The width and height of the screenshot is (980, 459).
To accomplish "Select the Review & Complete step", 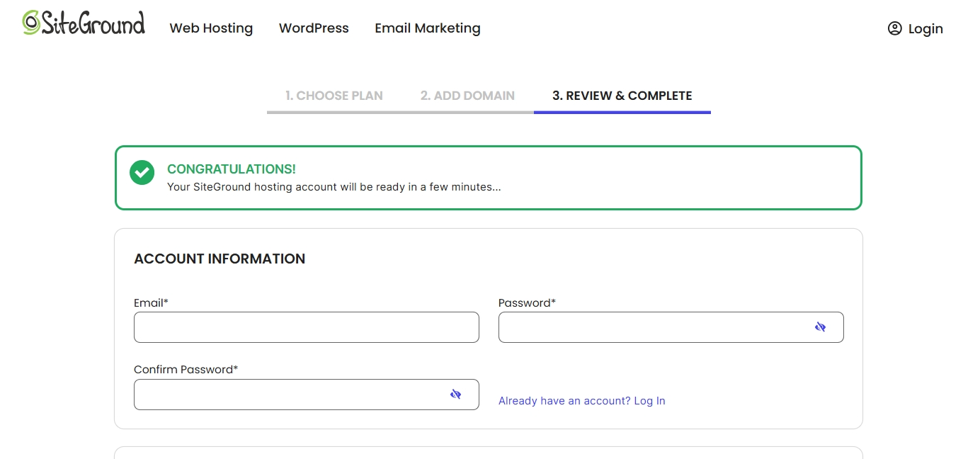I will pos(622,96).
